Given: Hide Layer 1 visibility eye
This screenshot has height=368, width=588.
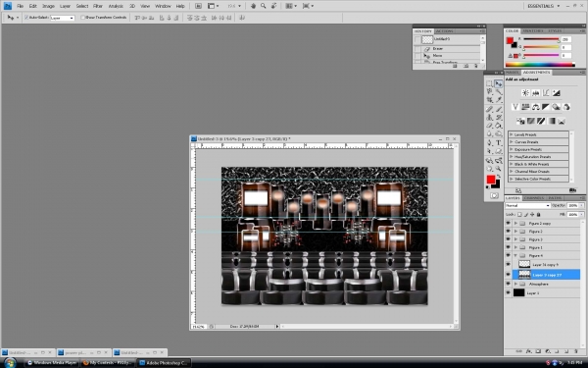Looking at the screenshot, I should pyautogui.click(x=508, y=292).
